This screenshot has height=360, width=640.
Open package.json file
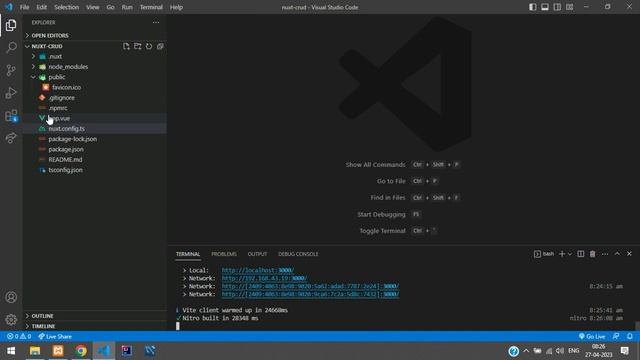click(x=94, y=149)
